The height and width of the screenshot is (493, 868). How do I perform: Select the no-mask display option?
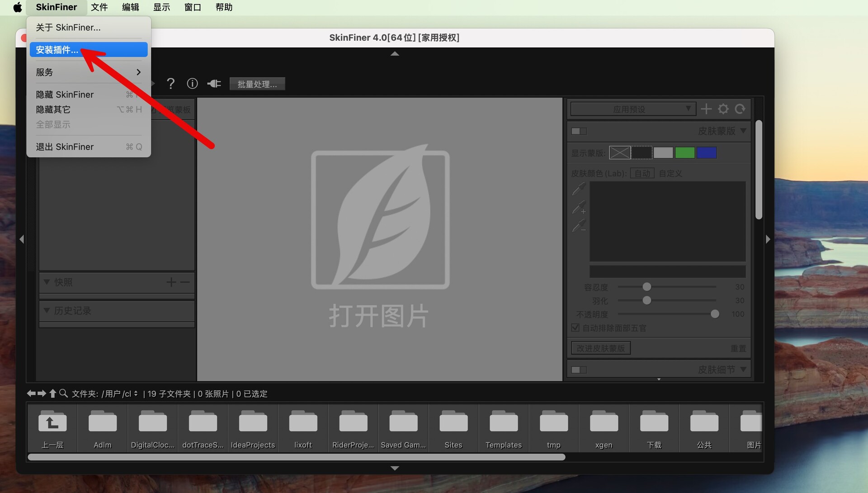click(620, 153)
